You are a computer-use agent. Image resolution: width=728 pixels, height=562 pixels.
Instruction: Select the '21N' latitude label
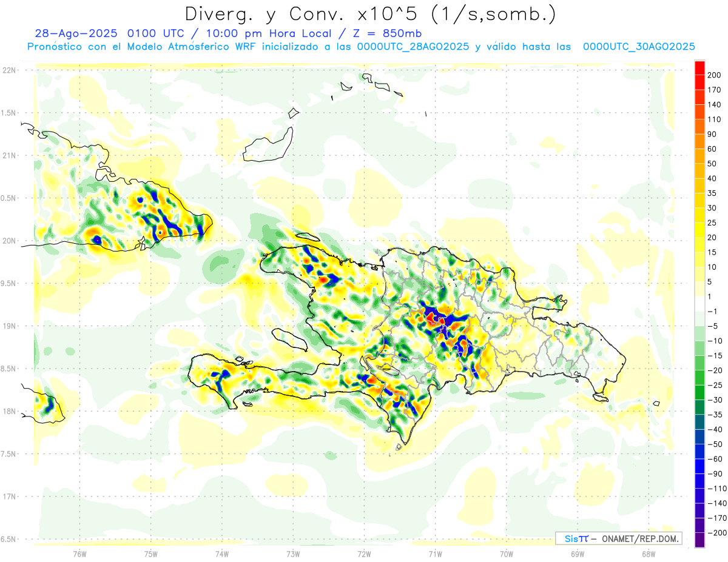pos(9,155)
